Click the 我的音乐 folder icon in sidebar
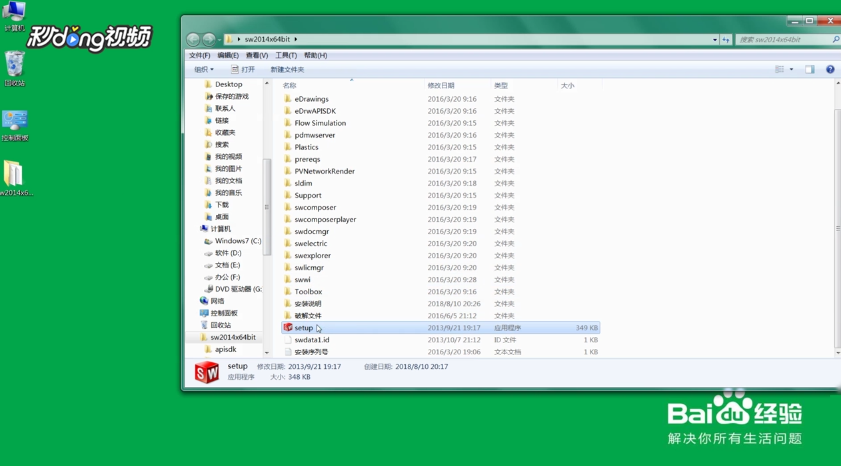 [209, 193]
